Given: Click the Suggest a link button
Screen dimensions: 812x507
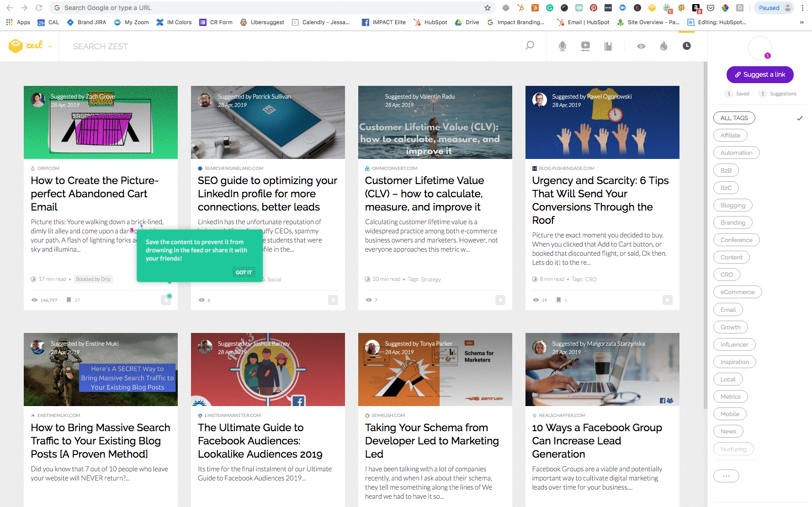Looking at the screenshot, I should pos(759,74).
